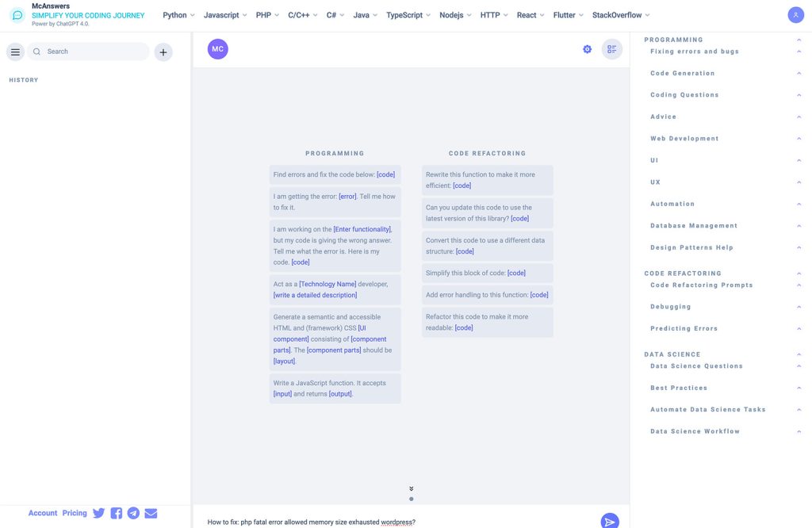Start a new chat with plus icon
The height and width of the screenshot is (528, 812).
pos(163,52)
